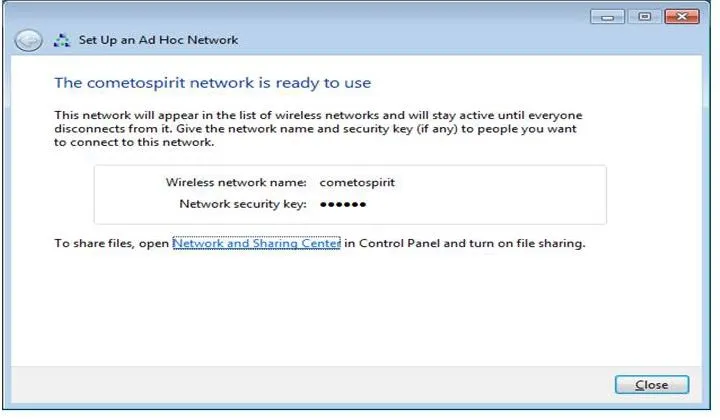Minimize the Ad Hoc Network window
This screenshot has width=720, height=420.
[x=607, y=17]
